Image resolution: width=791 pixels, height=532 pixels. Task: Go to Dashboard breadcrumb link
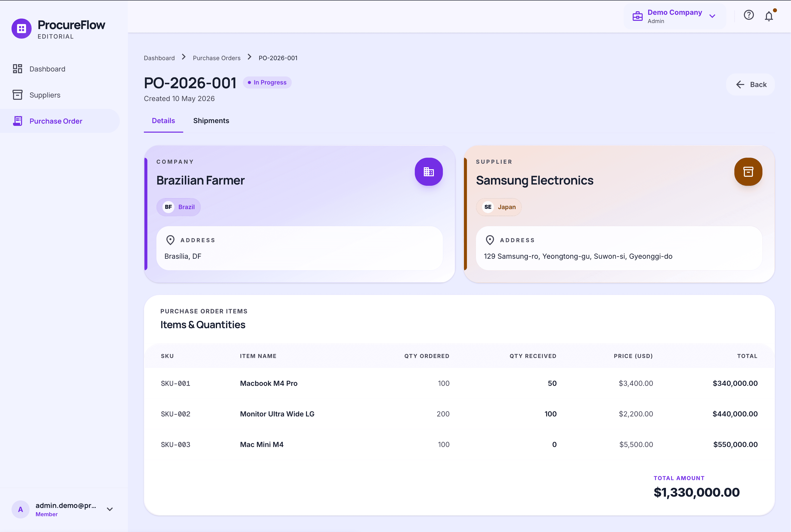pyautogui.click(x=159, y=58)
